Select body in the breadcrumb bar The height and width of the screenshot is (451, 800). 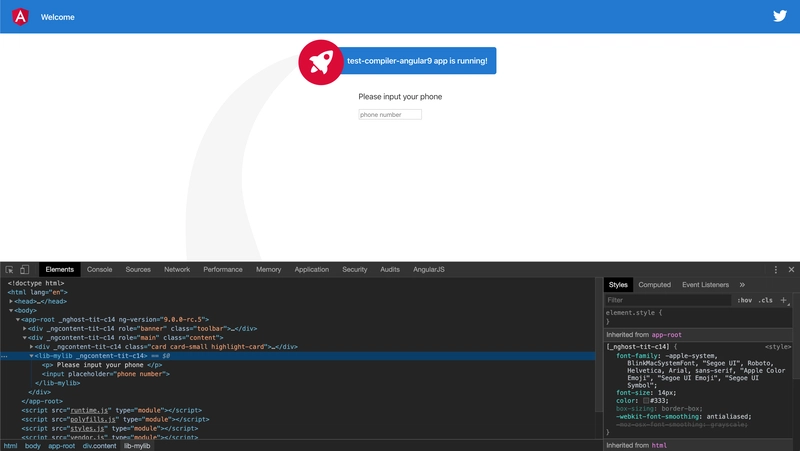coord(32,446)
